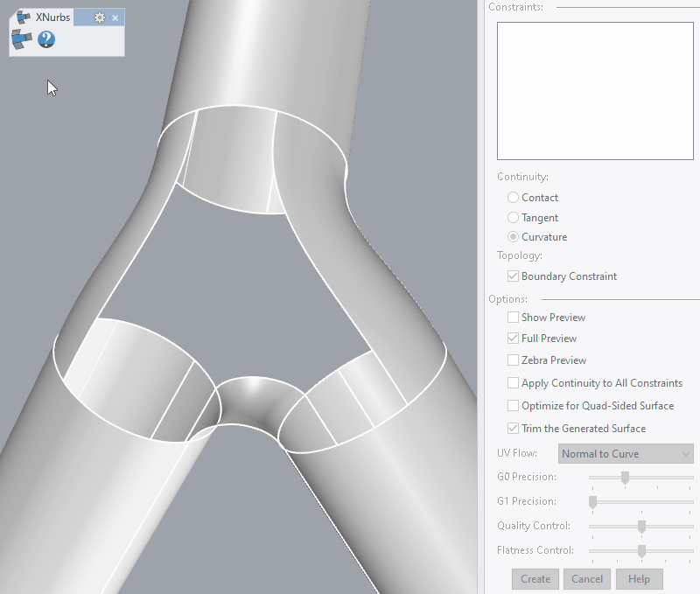Click the Create button
The height and width of the screenshot is (594, 700).
click(x=535, y=579)
